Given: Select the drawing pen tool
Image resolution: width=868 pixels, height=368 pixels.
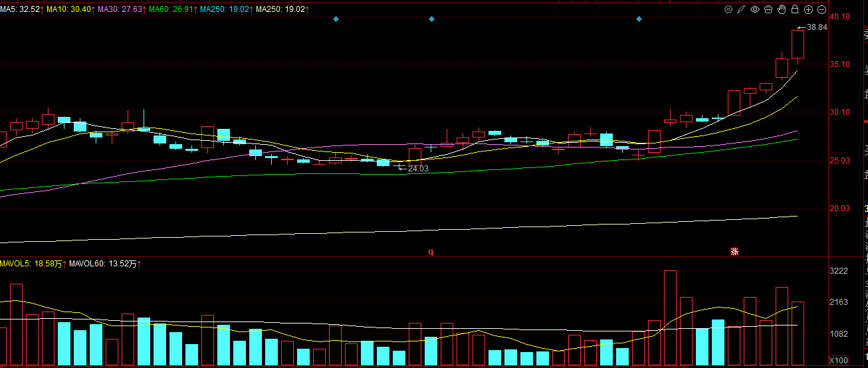Looking at the screenshot, I should click(742, 9).
